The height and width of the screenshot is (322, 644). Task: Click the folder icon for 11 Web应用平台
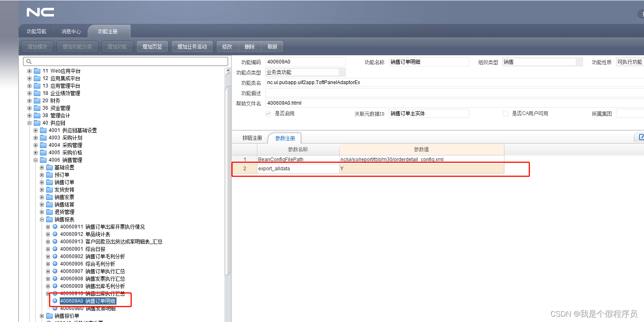point(37,71)
